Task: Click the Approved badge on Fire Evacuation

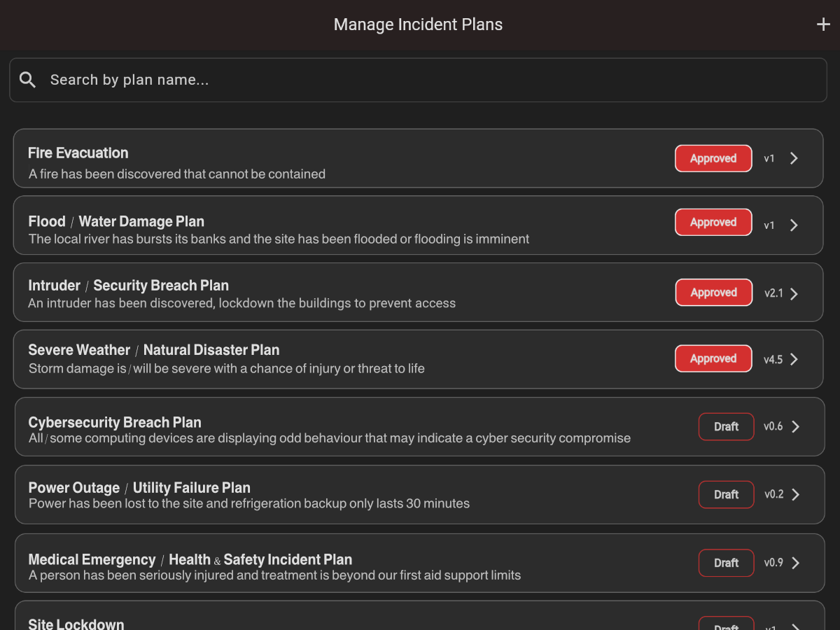Action: [713, 158]
